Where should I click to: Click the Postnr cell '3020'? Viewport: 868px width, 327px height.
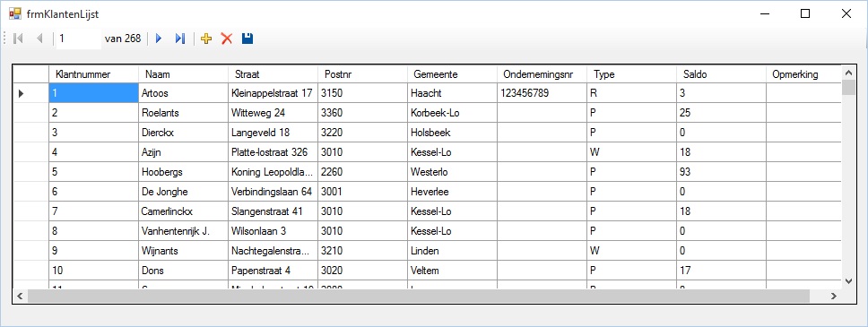[x=362, y=271]
